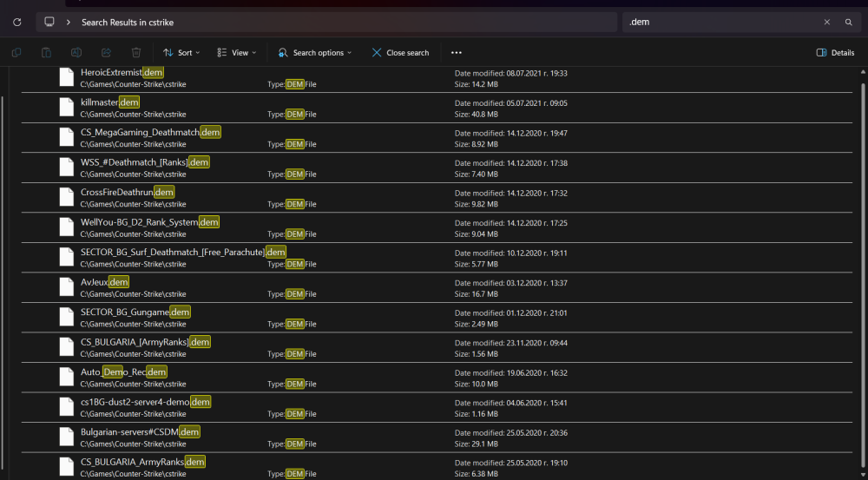
Task: Click the Rename toolbar icon
Action: [76, 53]
